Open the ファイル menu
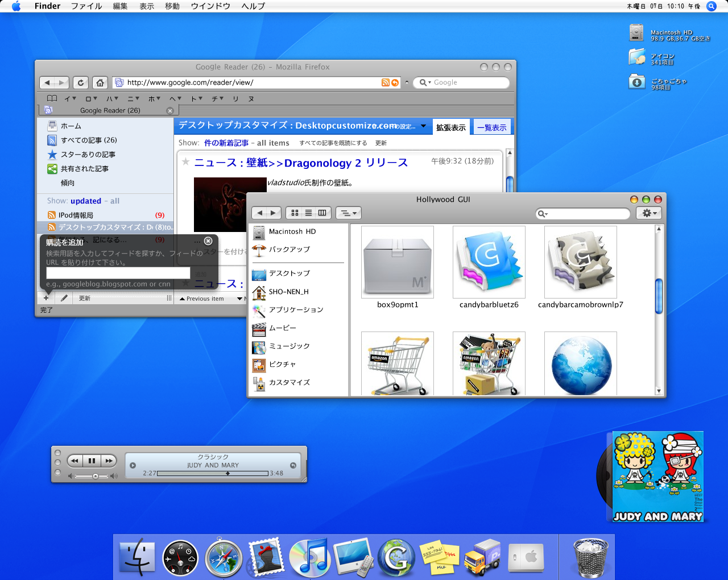This screenshot has width=728, height=580. [x=86, y=6]
